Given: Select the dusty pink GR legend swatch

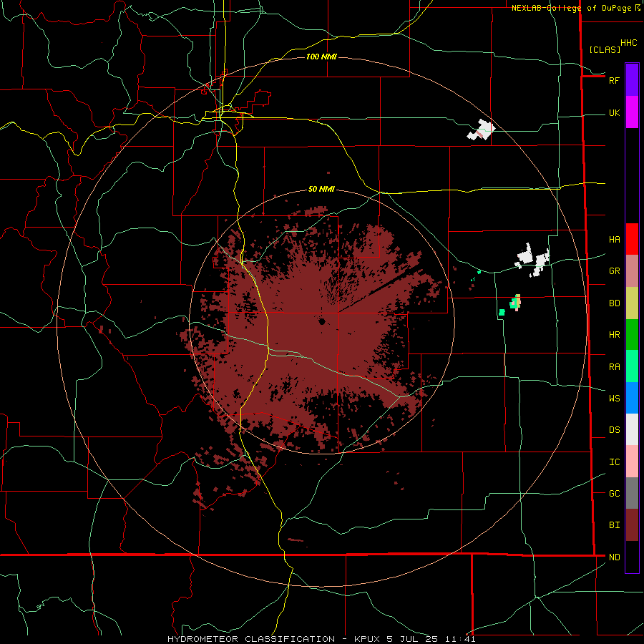Looking at the screenshot, I should point(632,271).
